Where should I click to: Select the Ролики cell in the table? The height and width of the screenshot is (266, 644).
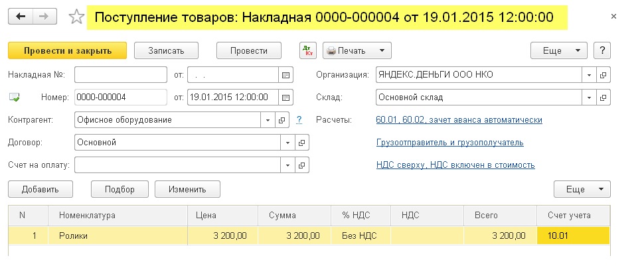(x=118, y=236)
